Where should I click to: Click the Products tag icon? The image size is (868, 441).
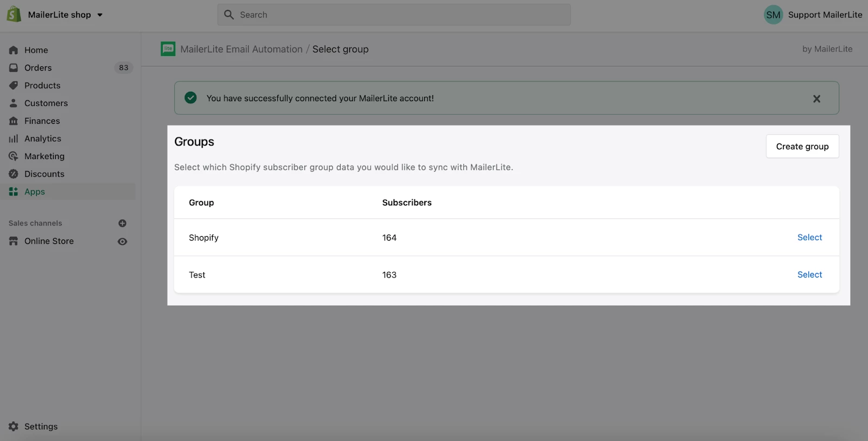[x=14, y=85]
